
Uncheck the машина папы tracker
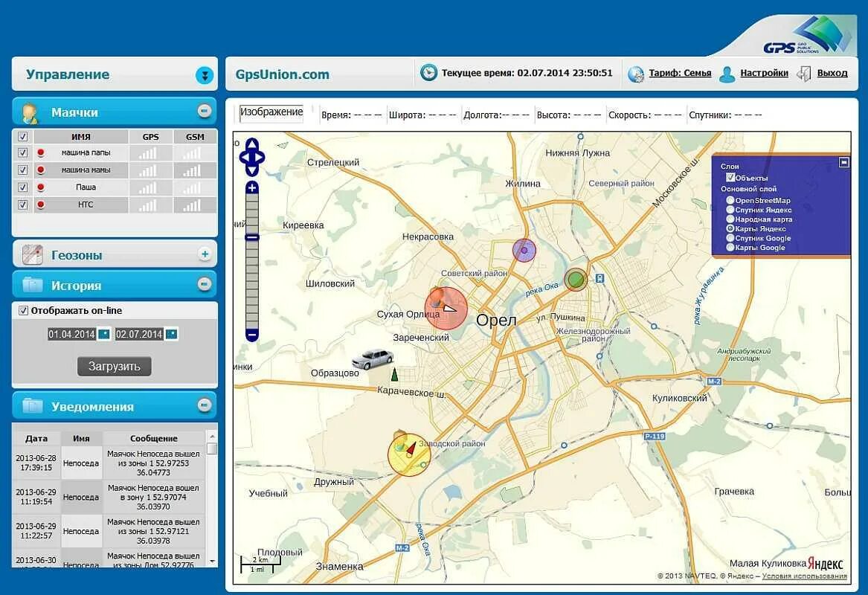tap(23, 152)
